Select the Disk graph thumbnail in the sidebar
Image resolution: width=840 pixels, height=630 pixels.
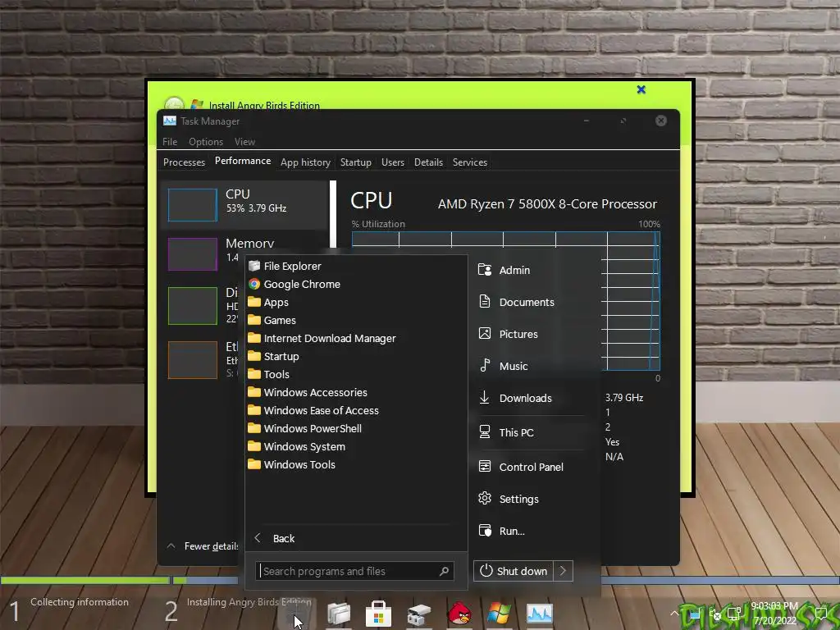click(192, 306)
